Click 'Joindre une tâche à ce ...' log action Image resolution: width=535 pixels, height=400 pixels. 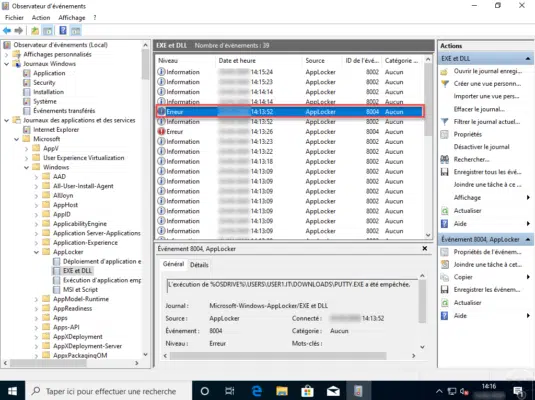point(488,185)
